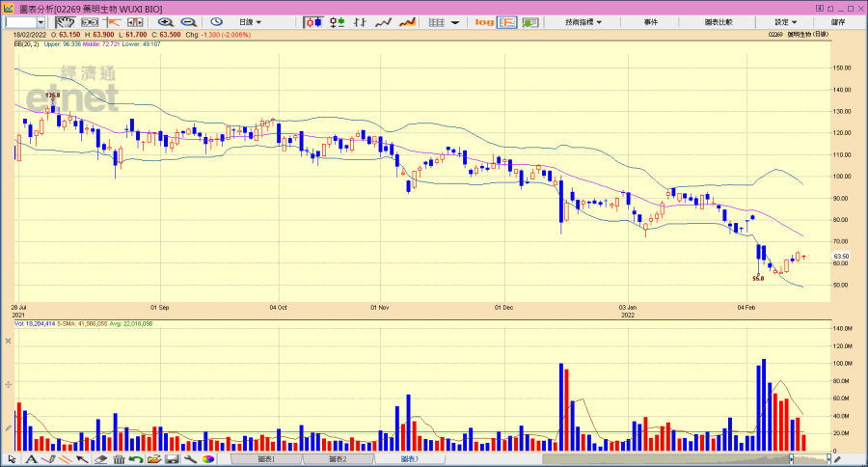The image size is (868, 467).
Task: Click the 事件 events button
Action: (651, 22)
